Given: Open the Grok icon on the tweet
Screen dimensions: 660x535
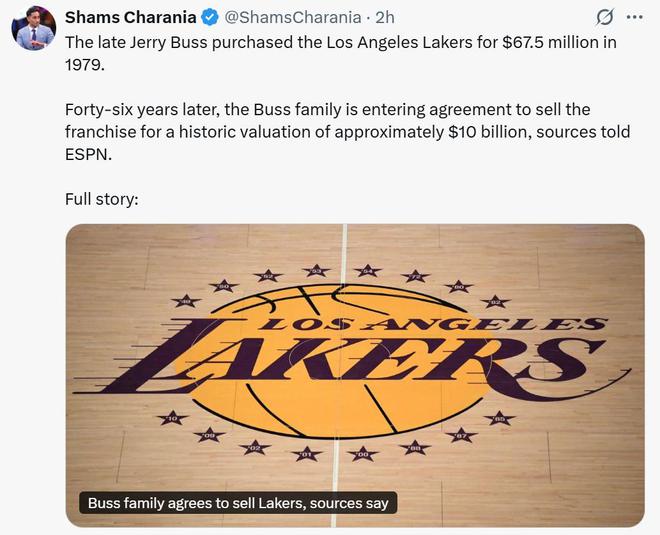Looking at the screenshot, I should pos(604,17).
